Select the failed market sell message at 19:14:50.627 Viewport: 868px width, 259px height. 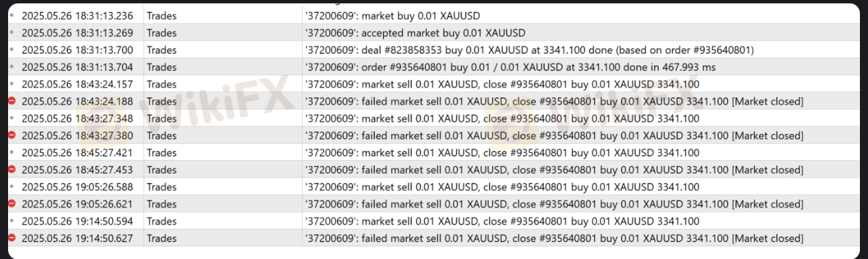[554, 238]
